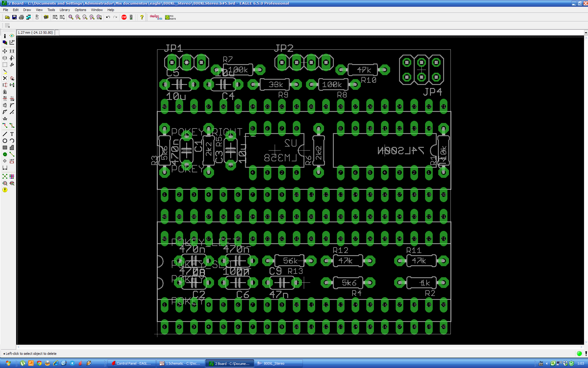This screenshot has width=588, height=368.
Task: Click the design link button
Action: coord(156,17)
